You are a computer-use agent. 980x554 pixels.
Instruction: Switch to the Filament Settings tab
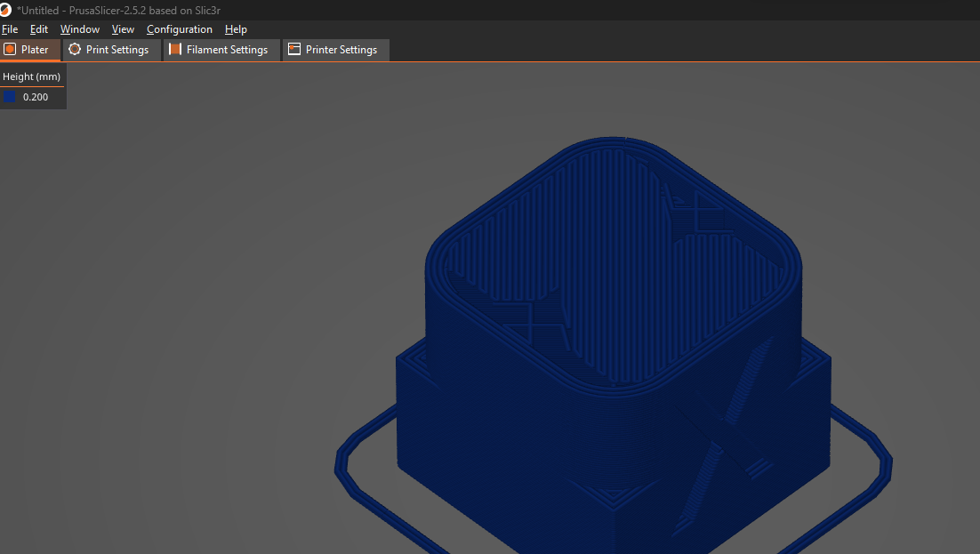(221, 50)
